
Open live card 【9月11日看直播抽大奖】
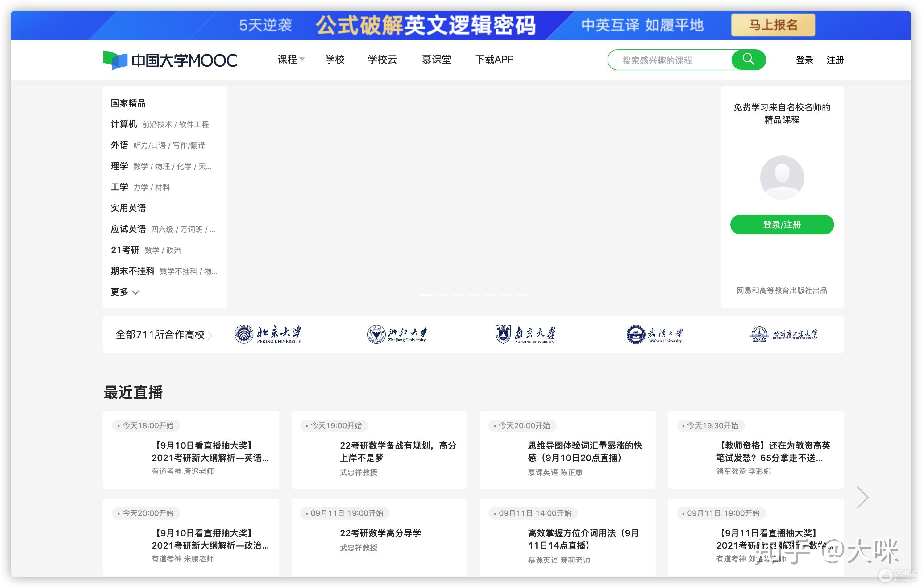pyautogui.click(x=756, y=537)
